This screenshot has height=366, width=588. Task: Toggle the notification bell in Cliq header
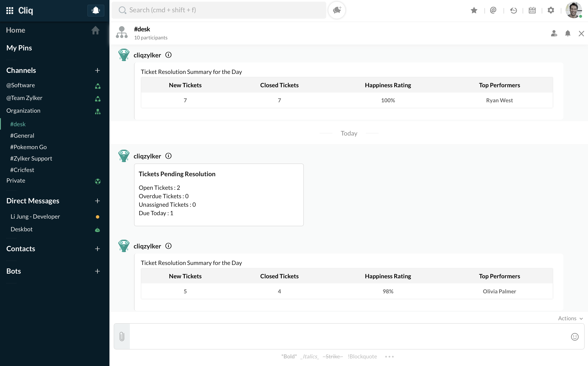[x=96, y=10]
